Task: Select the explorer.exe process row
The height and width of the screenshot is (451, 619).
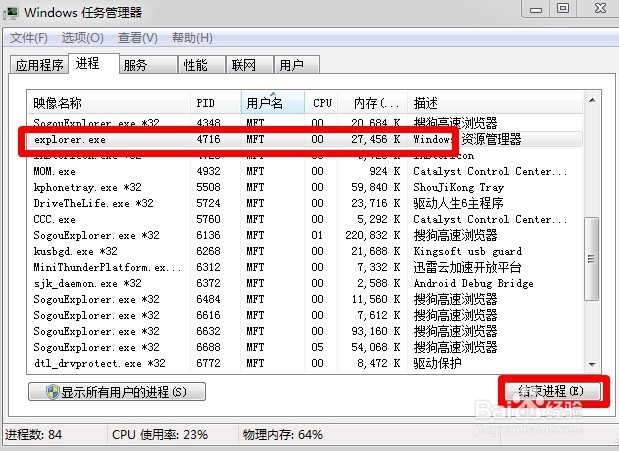Action: click(304, 139)
